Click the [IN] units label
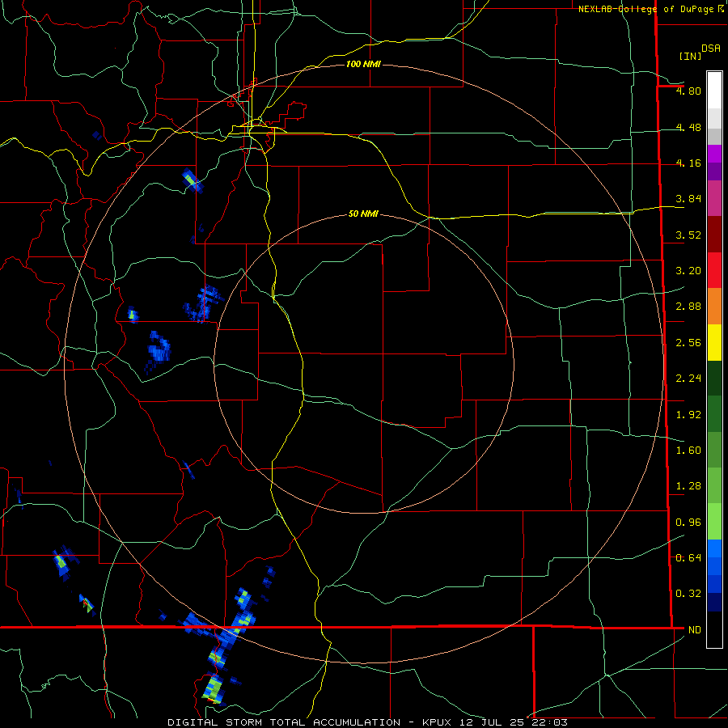728x728 pixels. tap(690, 56)
